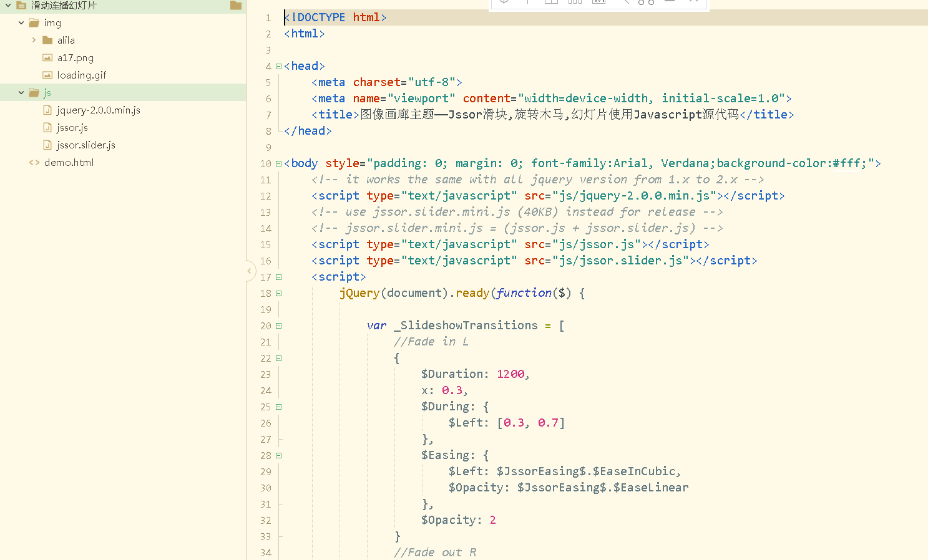Click the "js/jquery-2.0.0.min.js" src string
928x560 pixels.
(634, 196)
